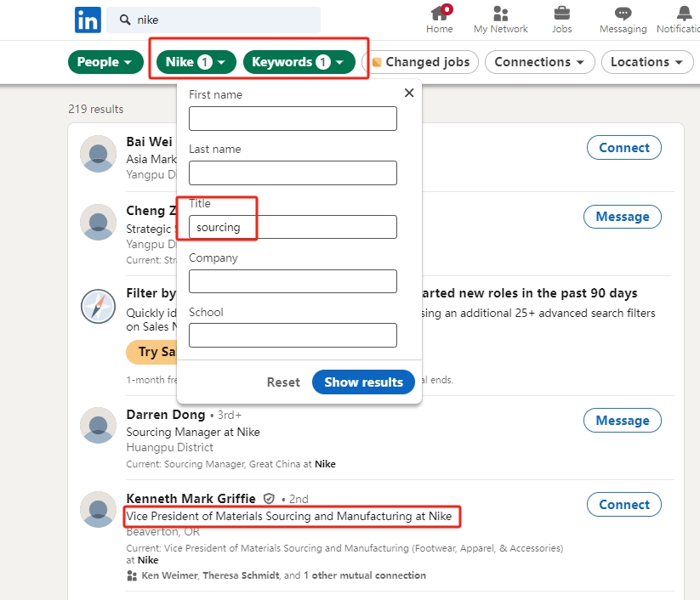Click Kenneth Mark Griffie's verification shield icon

[x=269, y=498]
